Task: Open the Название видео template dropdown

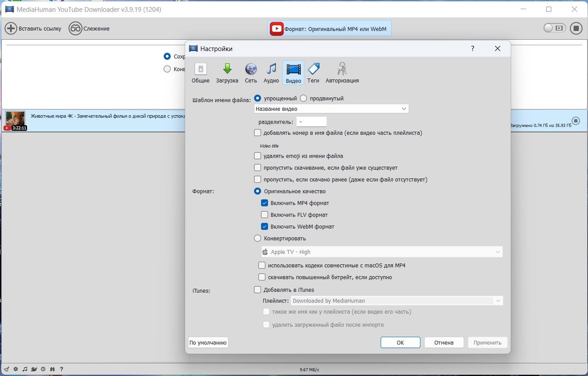Action: 331,109
